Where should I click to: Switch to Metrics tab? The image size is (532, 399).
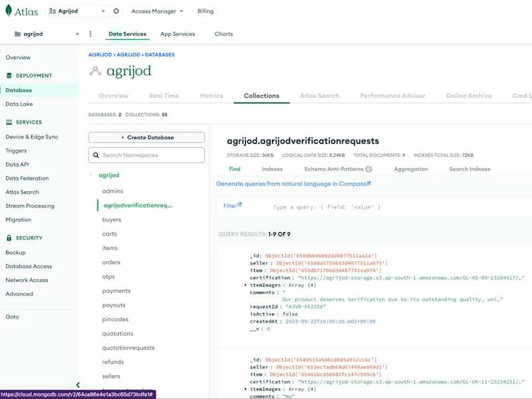[x=211, y=96]
